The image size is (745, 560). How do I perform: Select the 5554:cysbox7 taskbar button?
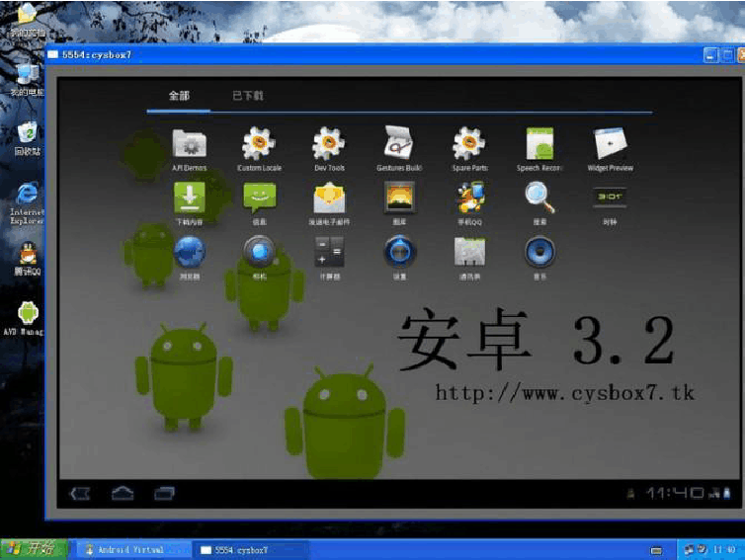249,550
